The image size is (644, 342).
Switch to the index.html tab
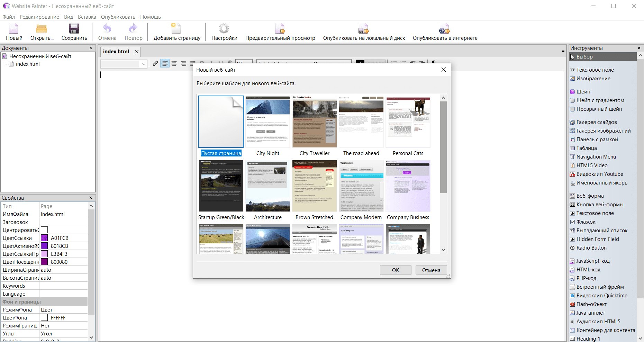116,52
